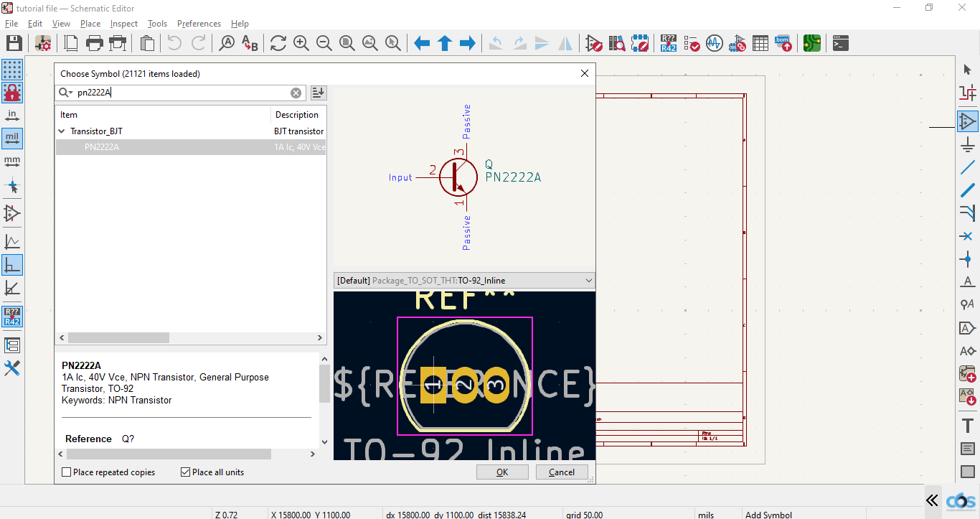Image resolution: width=980 pixels, height=519 pixels.
Task: Click the Plot icon
Action: pos(118,43)
